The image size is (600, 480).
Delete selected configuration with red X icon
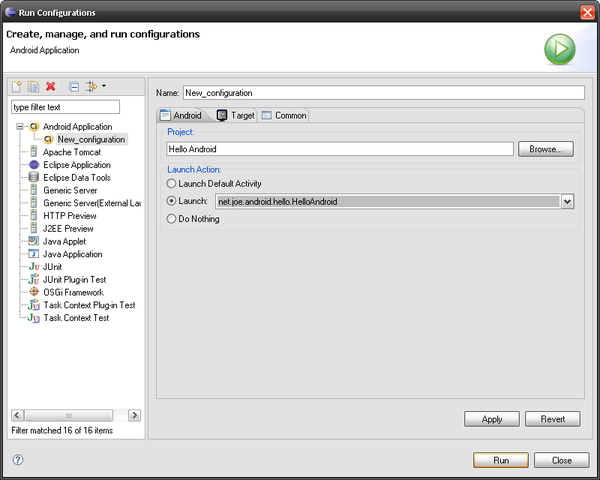(x=50, y=87)
